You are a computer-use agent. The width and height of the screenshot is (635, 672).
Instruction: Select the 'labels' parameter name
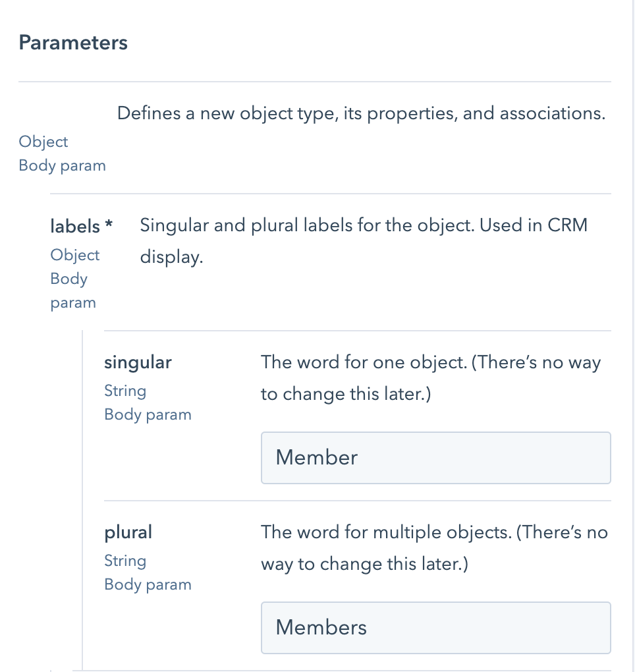[x=74, y=226]
